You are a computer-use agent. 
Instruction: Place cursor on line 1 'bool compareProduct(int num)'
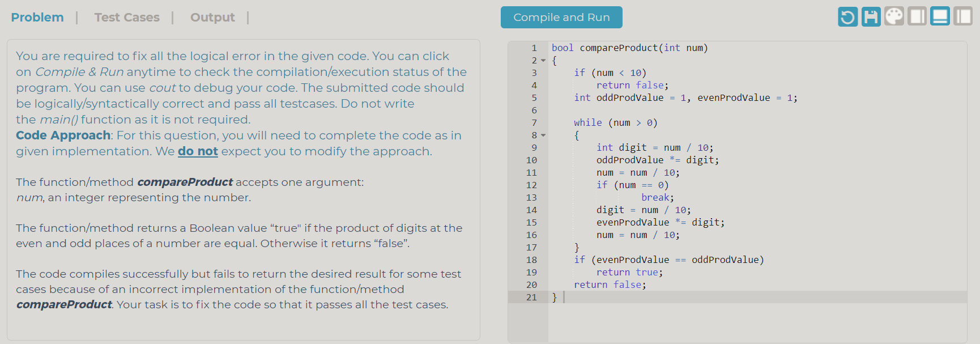point(630,48)
